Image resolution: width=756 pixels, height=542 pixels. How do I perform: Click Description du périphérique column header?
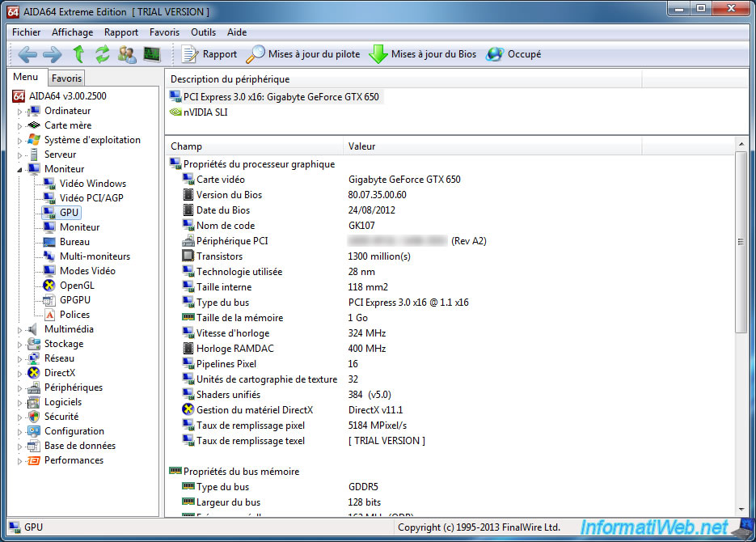point(403,79)
